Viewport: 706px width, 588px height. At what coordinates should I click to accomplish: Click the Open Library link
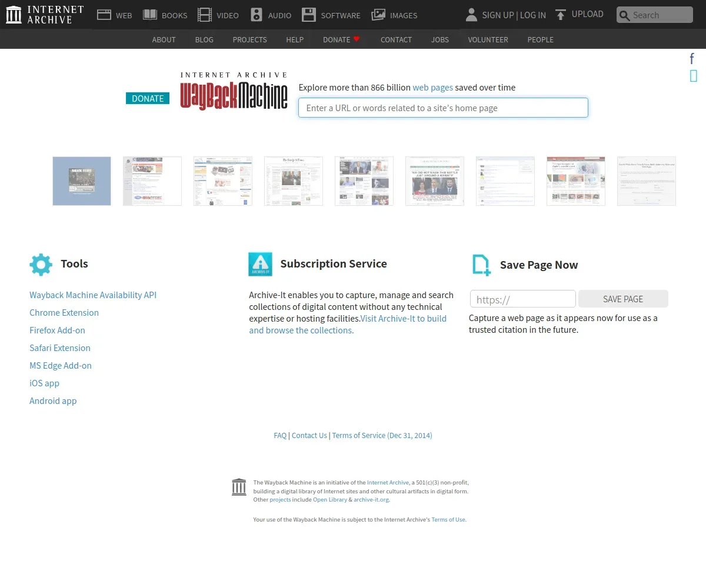(330, 500)
